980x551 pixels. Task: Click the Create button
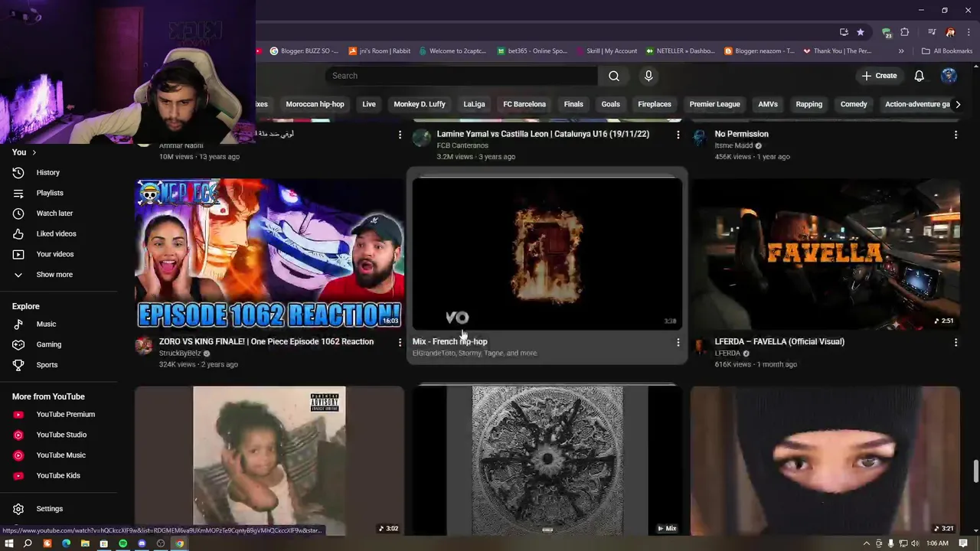pos(879,76)
